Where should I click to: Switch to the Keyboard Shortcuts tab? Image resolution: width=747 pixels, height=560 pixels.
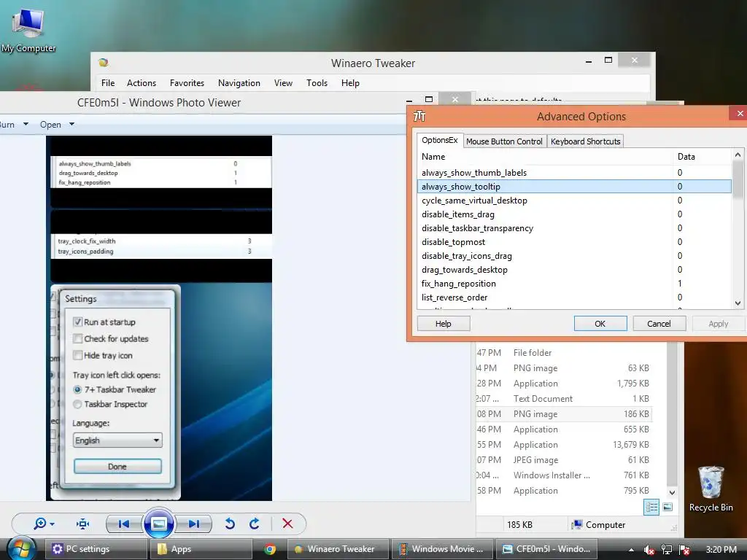coord(586,141)
